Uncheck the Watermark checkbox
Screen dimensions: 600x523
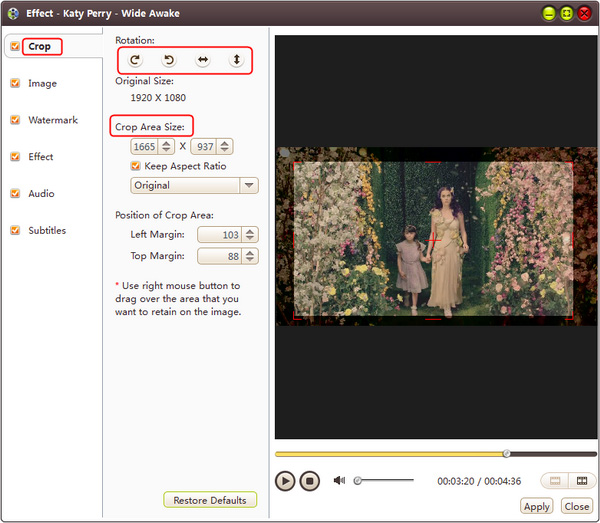15,120
